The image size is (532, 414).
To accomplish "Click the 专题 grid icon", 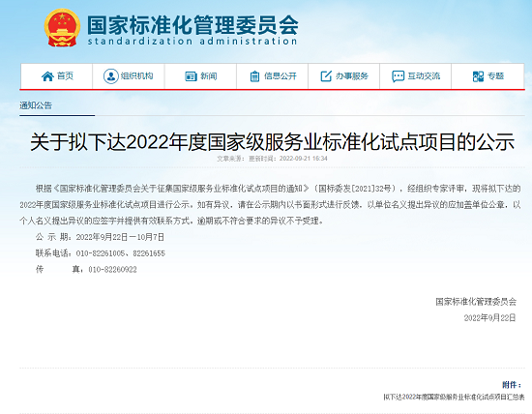I will pyautogui.click(x=478, y=76).
